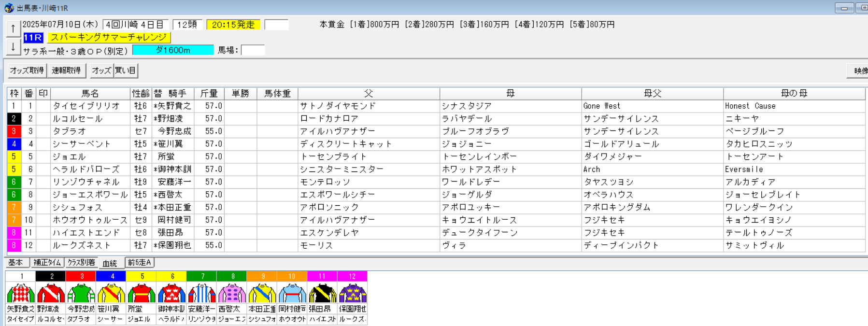The image size is (868, 326).
Task: Switch to the 前5走A tab
Action: tap(140, 263)
